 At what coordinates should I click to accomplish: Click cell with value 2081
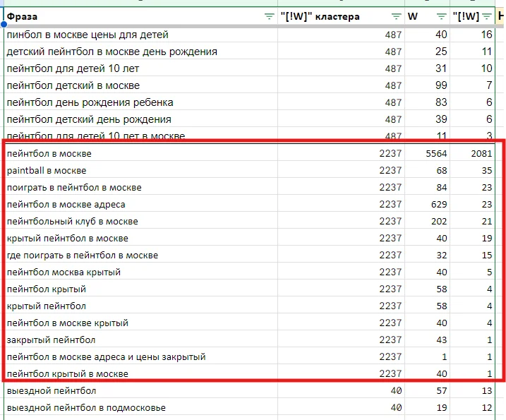480,154
